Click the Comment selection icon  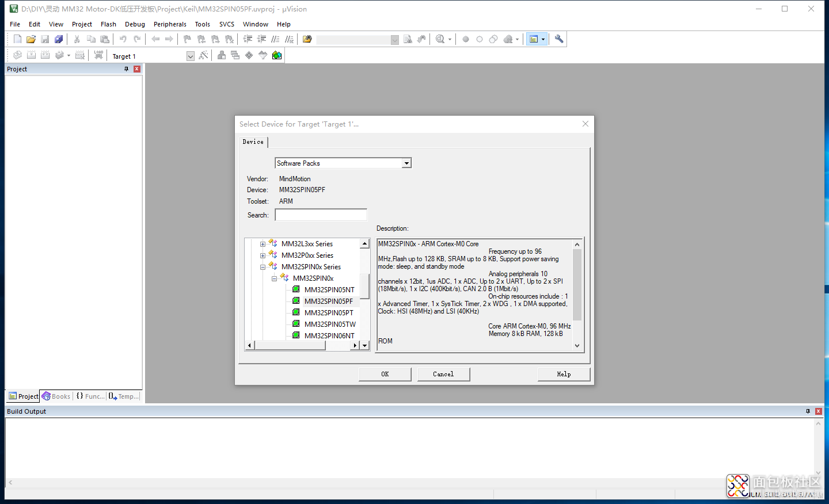coord(275,39)
